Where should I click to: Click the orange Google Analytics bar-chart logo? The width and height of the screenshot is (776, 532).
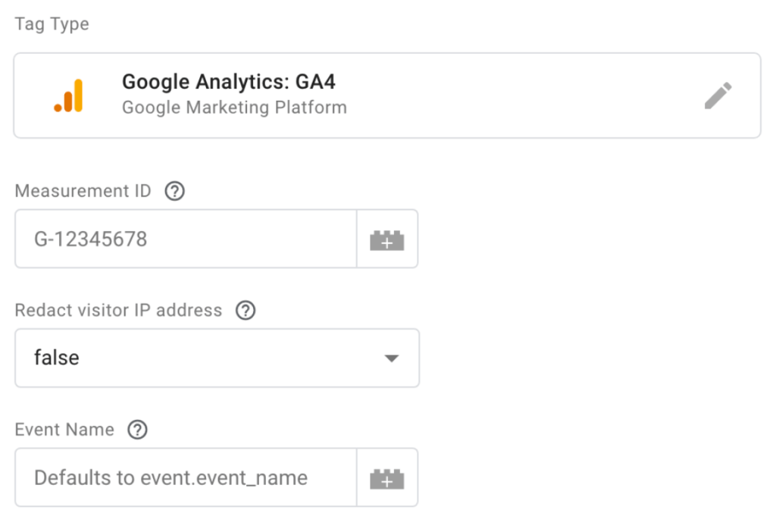coord(69,95)
